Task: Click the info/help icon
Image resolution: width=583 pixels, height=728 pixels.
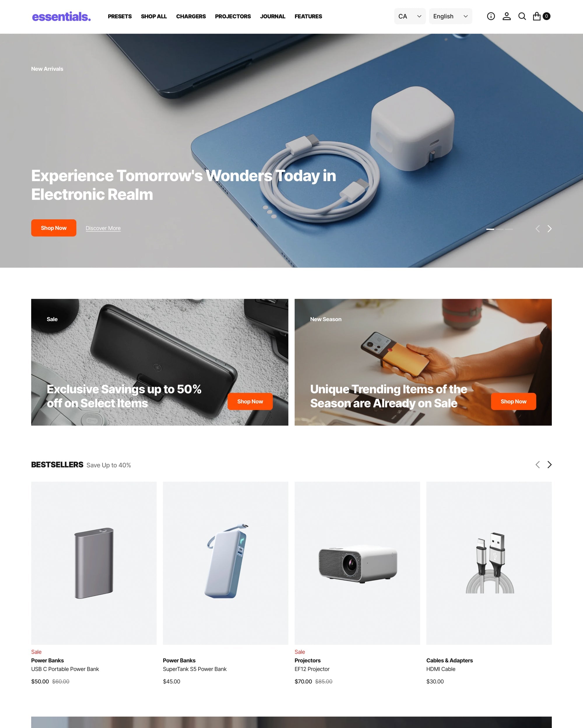Action: (x=491, y=17)
